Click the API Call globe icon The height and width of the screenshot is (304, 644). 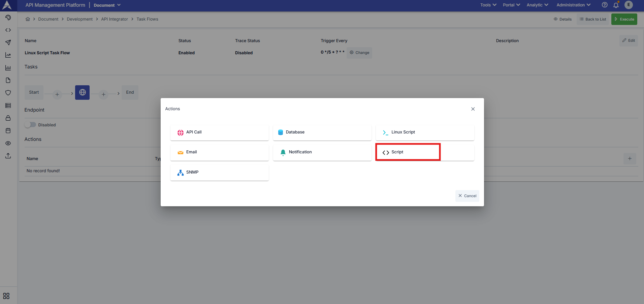point(181,132)
